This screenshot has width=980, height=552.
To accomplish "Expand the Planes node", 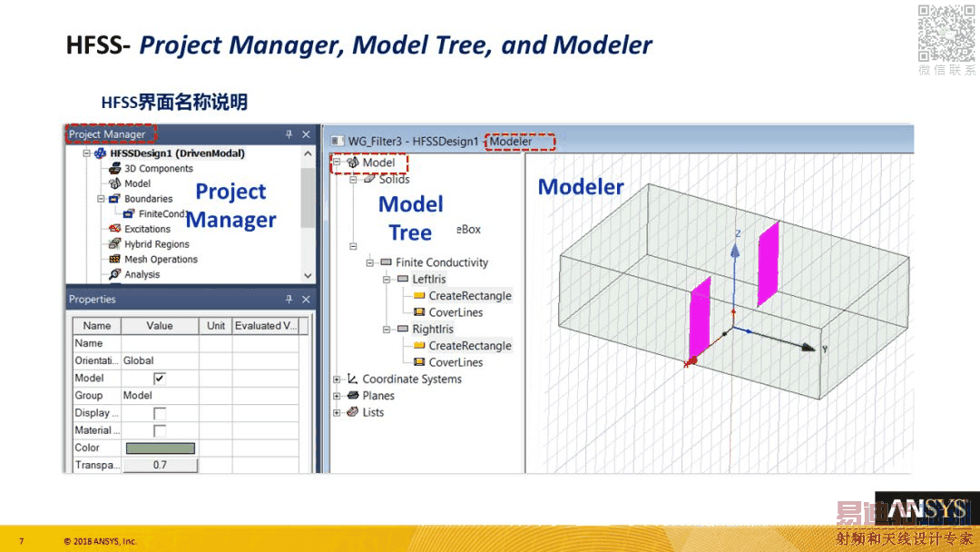I will [x=337, y=396].
